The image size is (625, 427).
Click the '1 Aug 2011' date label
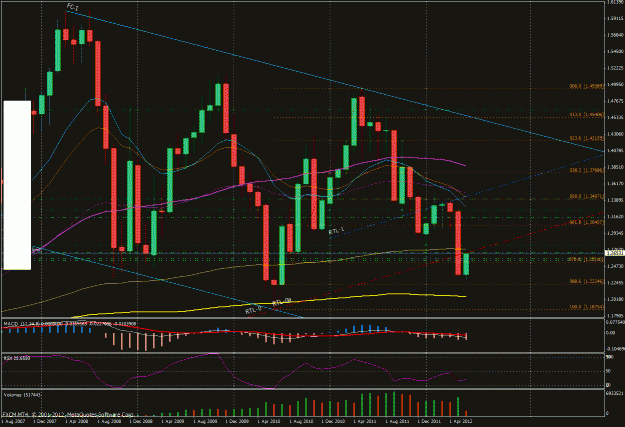click(397, 421)
